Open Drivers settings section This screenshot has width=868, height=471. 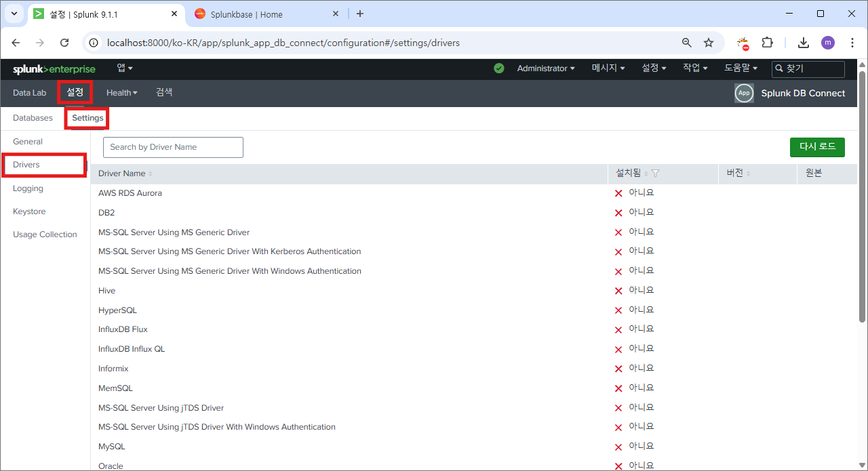point(26,165)
